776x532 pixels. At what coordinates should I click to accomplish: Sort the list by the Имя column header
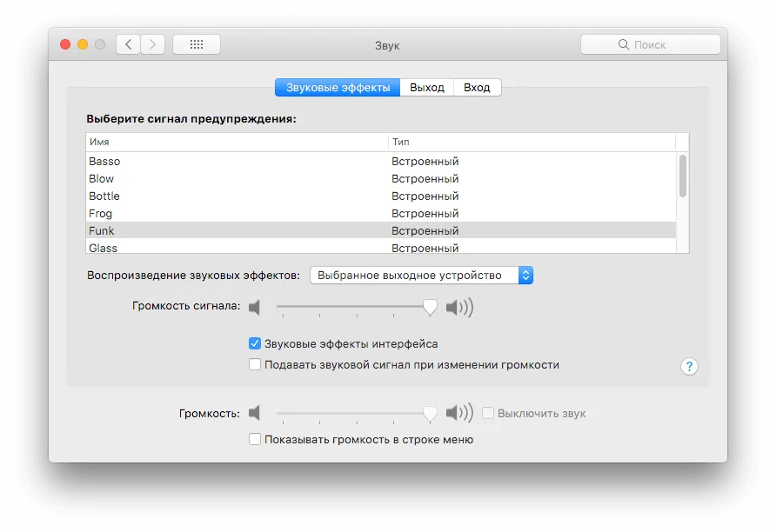237,142
